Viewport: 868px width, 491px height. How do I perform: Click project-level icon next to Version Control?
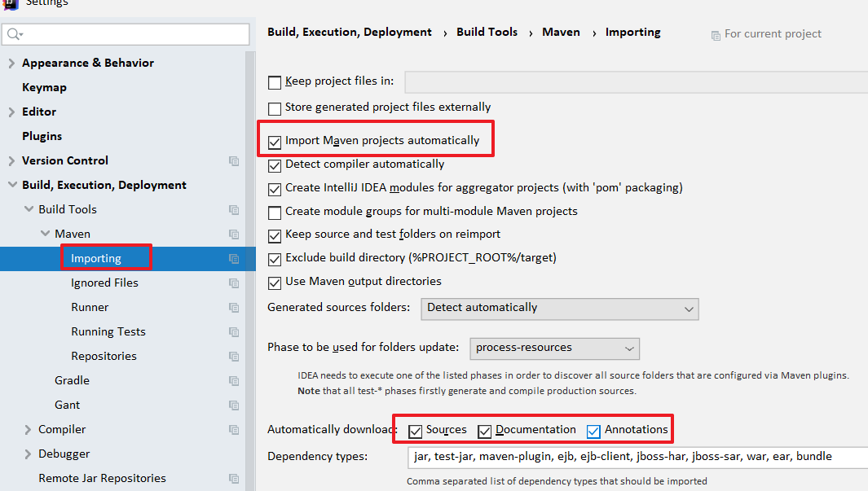(234, 161)
